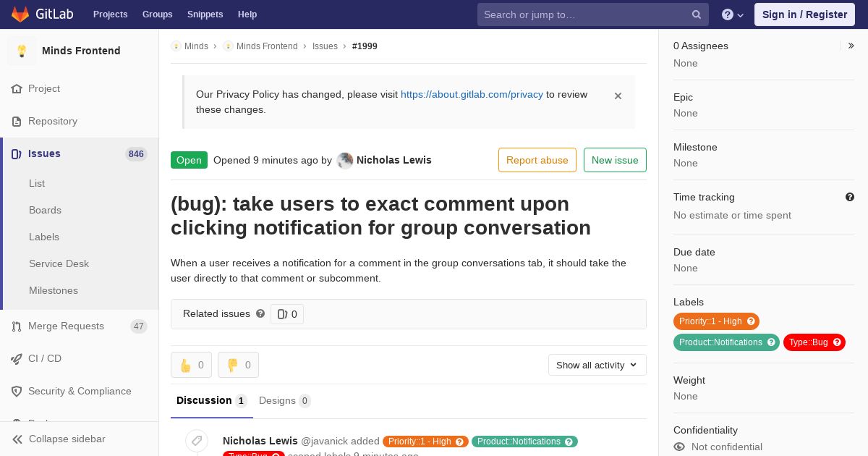Open Help in top navigation
This screenshot has width=868, height=456.
(247, 14)
